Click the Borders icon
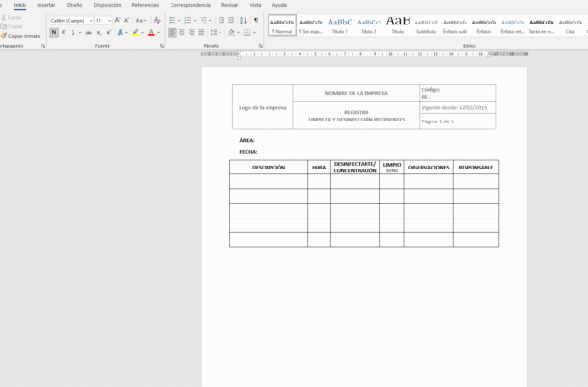This screenshot has width=588, height=387. coord(247,33)
